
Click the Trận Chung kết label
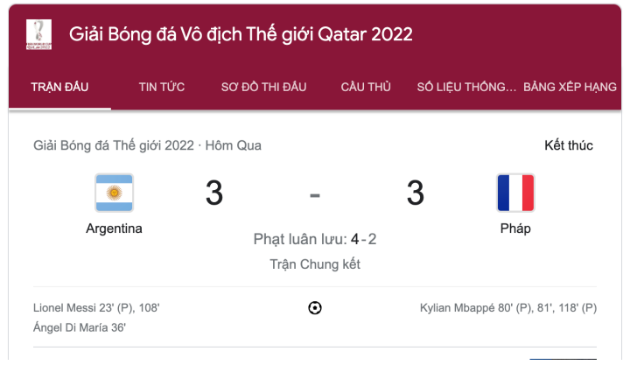click(315, 265)
